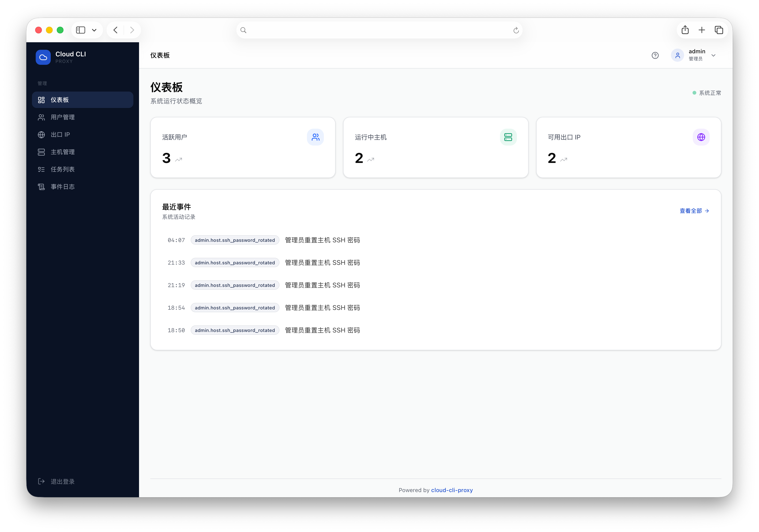Go forward with the browser forward arrow
Image resolution: width=759 pixels, height=532 pixels.
132,30
